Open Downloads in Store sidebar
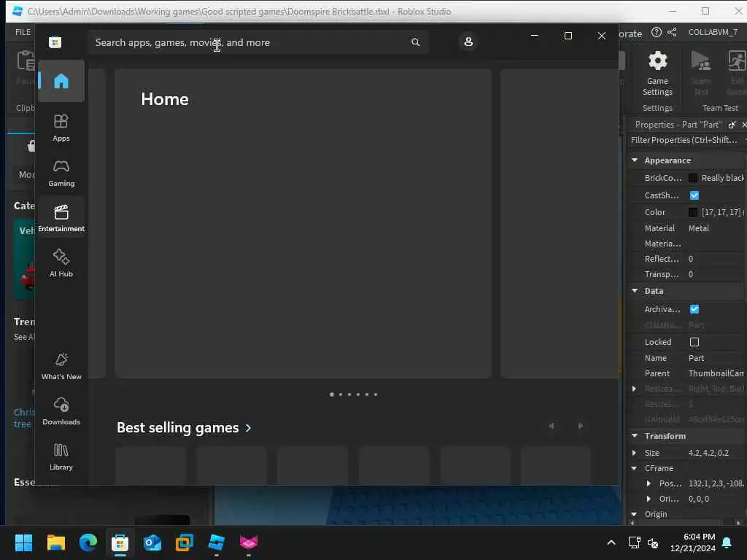 click(61, 411)
